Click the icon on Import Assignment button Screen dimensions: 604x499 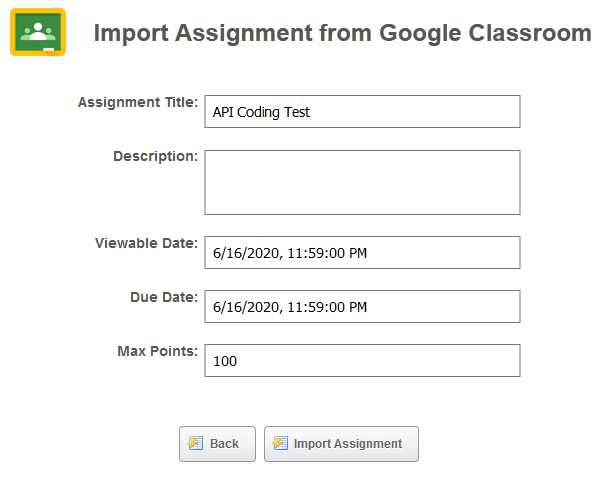[280, 443]
